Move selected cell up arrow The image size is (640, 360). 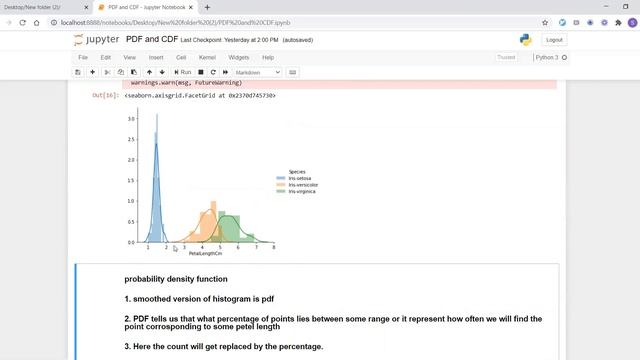(x=149, y=72)
